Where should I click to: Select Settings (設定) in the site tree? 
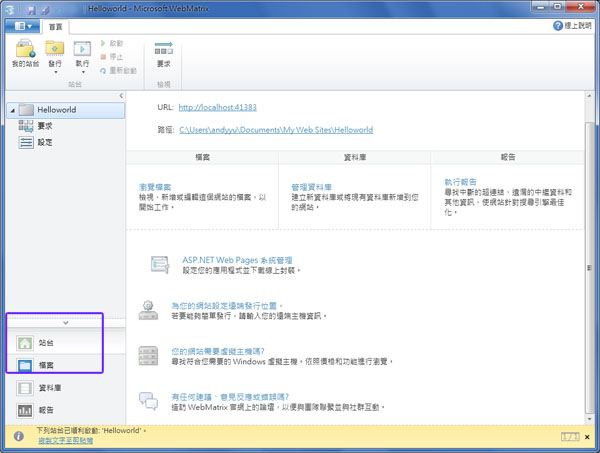pyautogui.click(x=45, y=142)
